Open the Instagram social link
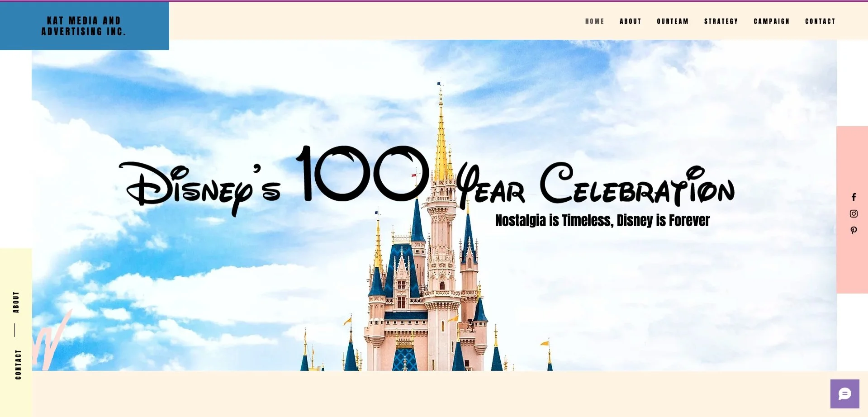Image resolution: width=868 pixels, height=417 pixels. [x=854, y=214]
